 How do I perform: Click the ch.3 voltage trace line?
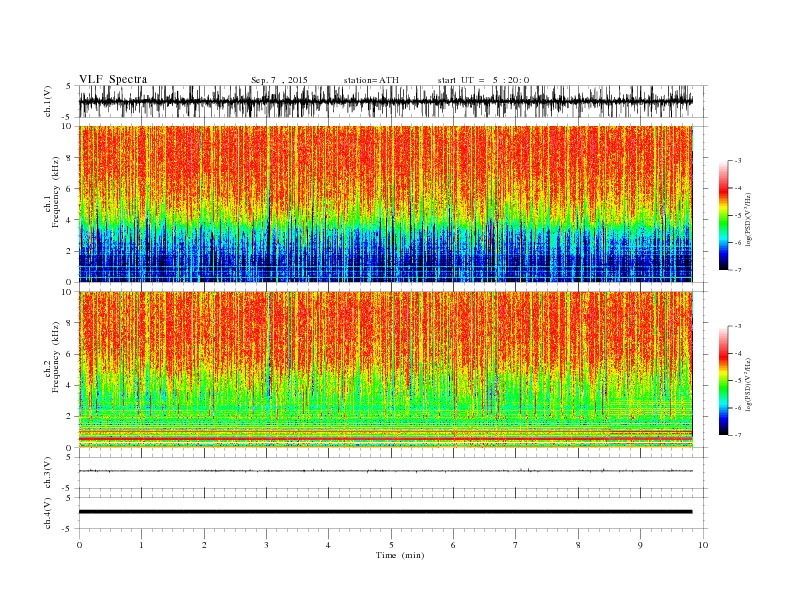[385, 471]
